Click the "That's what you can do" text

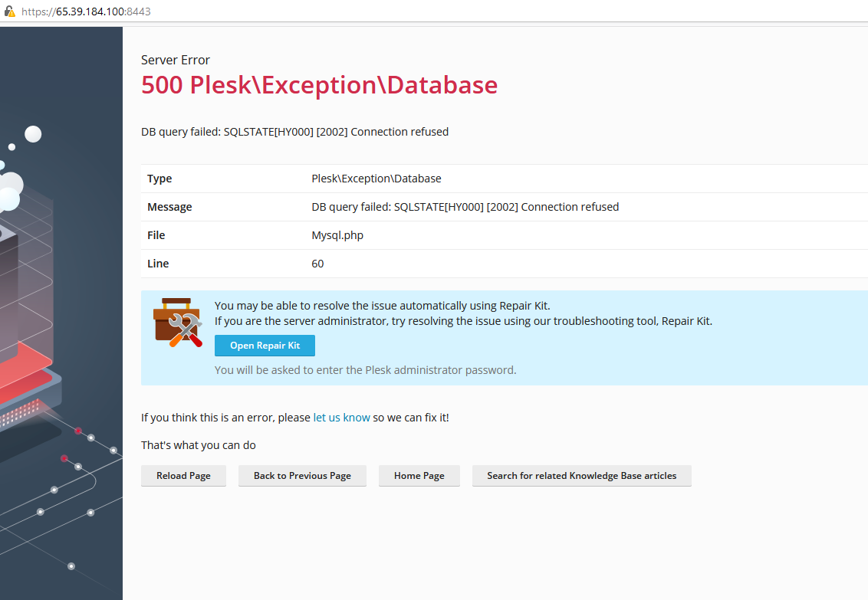(199, 445)
